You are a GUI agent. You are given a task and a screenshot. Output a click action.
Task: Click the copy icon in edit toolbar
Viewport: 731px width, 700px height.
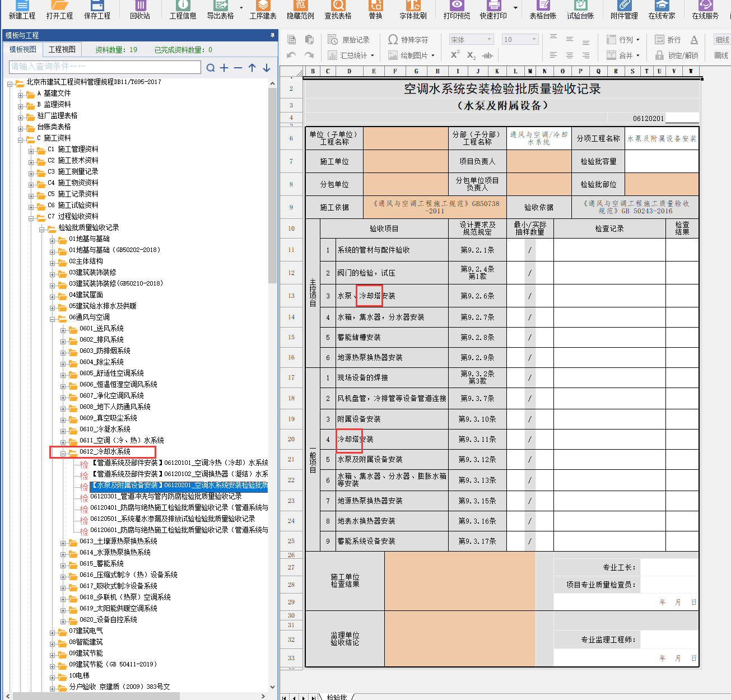click(x=291, y=39)
